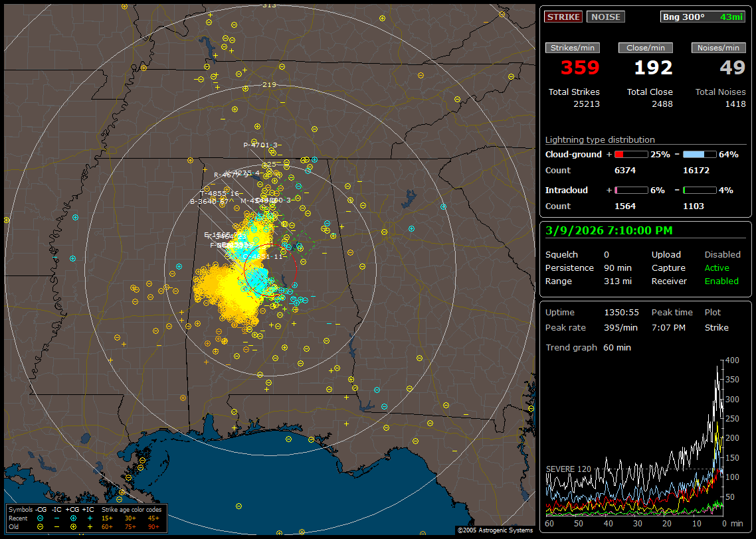Click the Recent +IC cyan plus symbol
The width and height of the screenshot is (756, 539).
click(90, 518)
